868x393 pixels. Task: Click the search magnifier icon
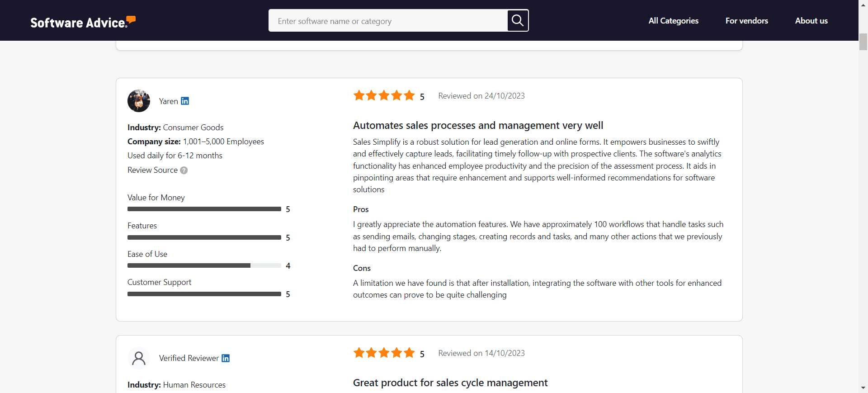click(517, 20)
